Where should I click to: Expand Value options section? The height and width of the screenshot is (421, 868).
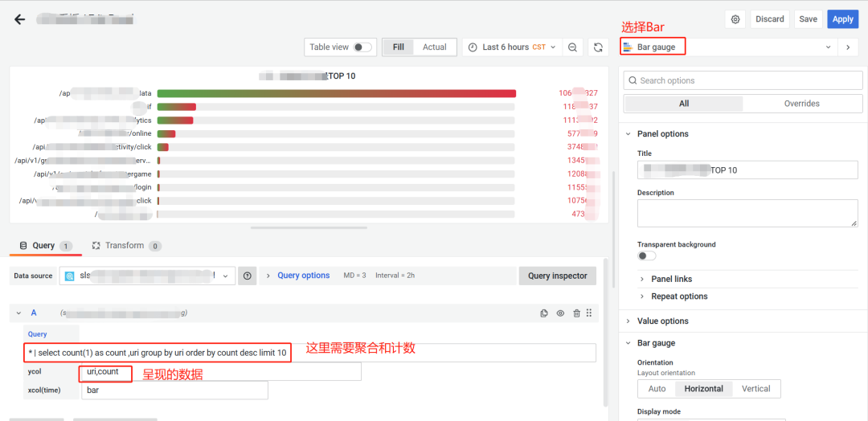[662, 321]
